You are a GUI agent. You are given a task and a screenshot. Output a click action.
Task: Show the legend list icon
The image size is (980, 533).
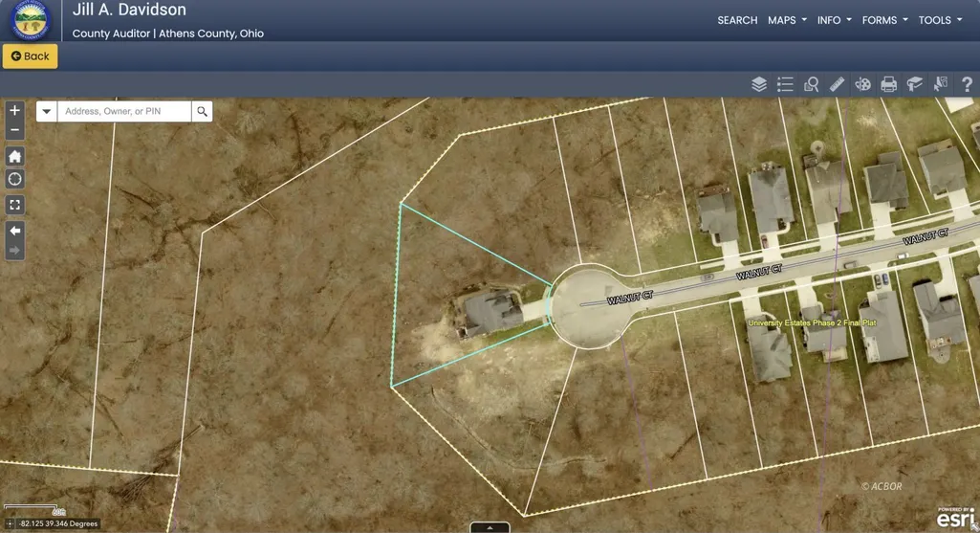(x=785, y=84)
